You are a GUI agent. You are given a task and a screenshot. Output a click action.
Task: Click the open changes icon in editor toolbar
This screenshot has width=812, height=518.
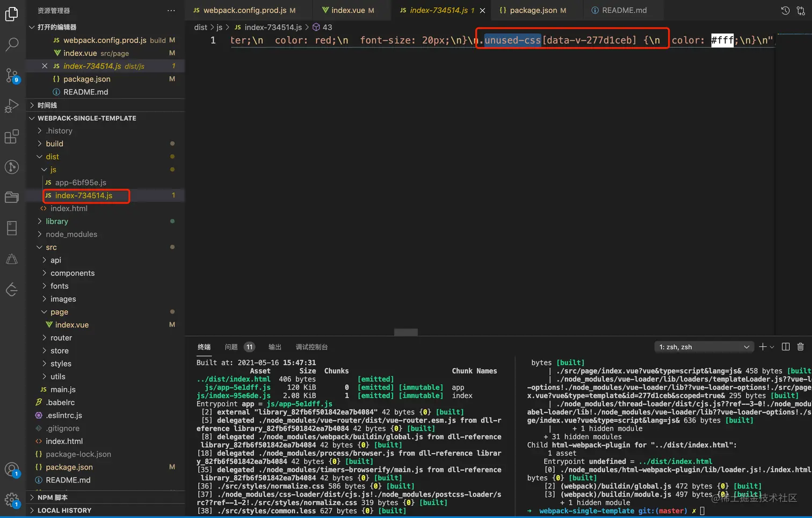801,11
